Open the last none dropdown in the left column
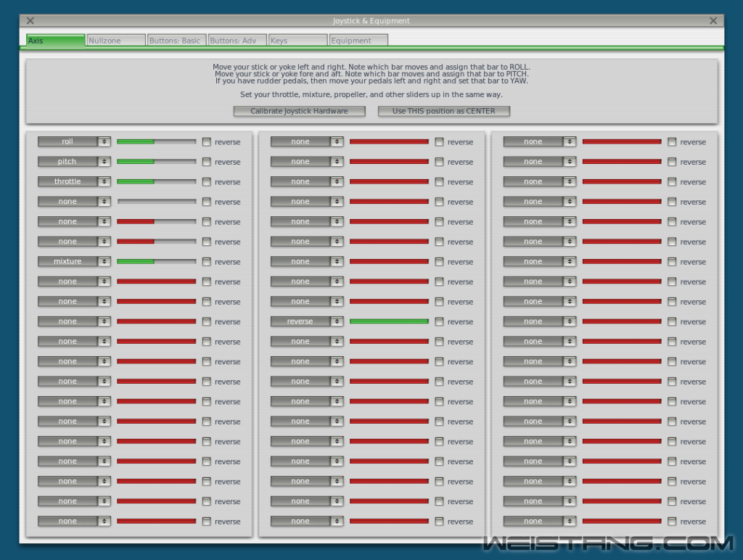 pyautogui.click(x=75, y=521)
